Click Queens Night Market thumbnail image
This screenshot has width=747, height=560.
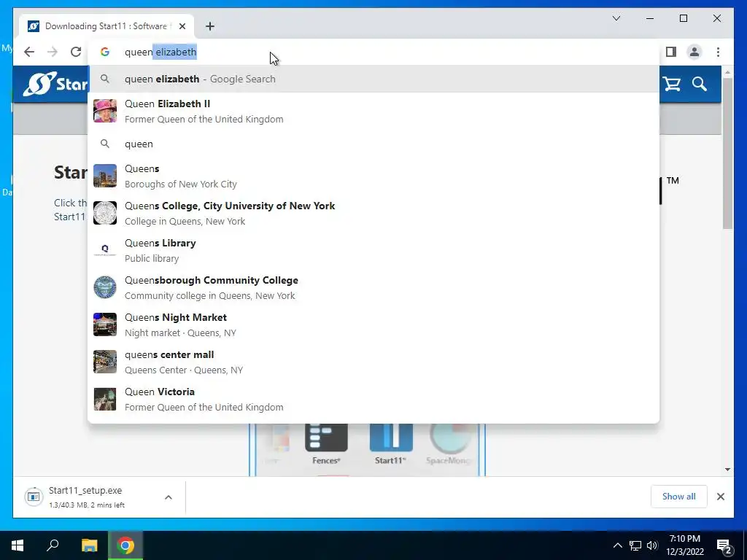[x=105, y=324]
